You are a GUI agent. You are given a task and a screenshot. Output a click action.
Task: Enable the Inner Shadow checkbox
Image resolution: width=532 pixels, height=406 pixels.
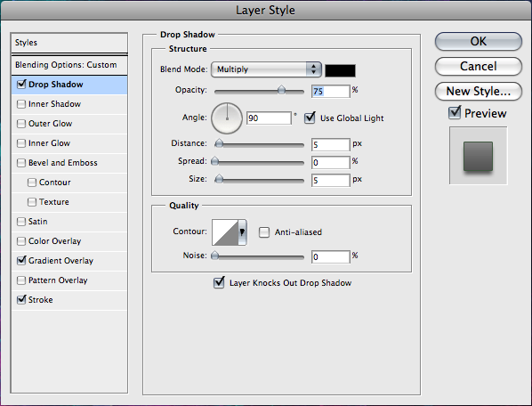[21, 104]
